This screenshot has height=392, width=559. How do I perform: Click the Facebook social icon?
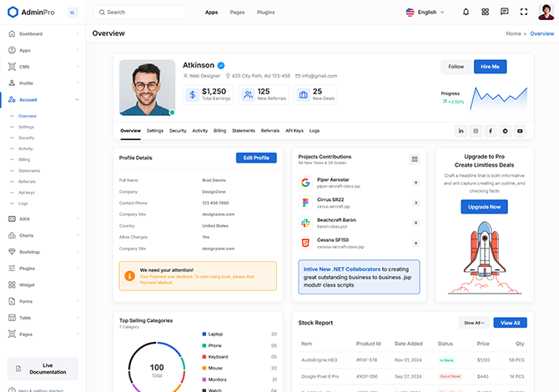(491, 131)
